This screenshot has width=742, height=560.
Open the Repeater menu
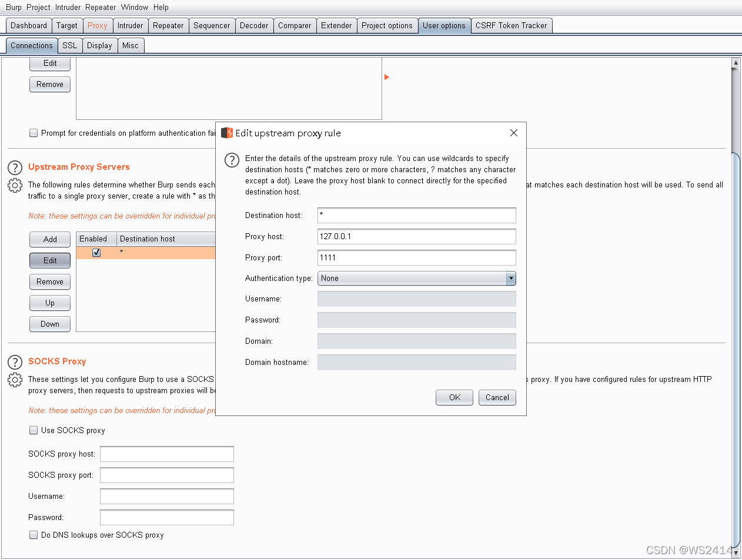pyautogui.click(x=101, y=7)
